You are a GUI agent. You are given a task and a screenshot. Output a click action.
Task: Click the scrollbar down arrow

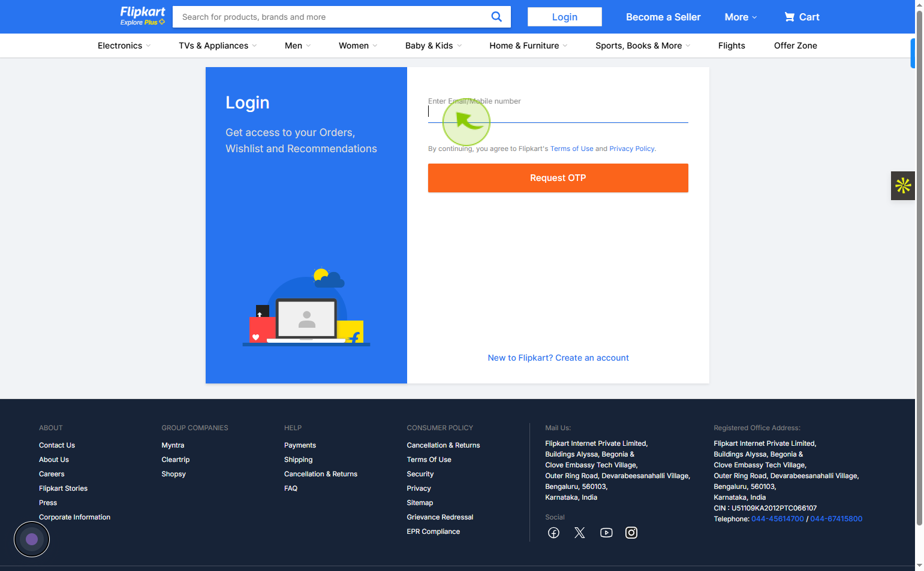(919, 566)
